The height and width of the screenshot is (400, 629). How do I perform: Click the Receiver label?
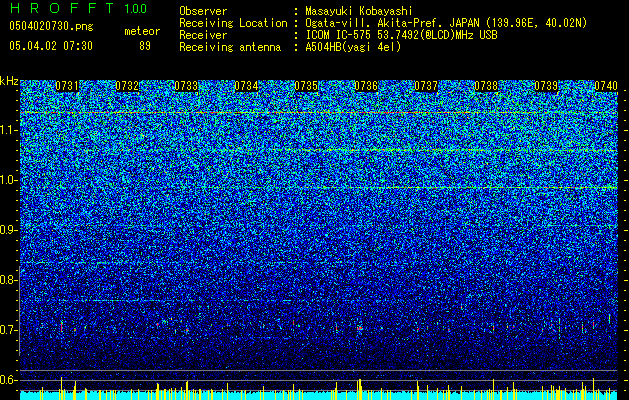203,35
